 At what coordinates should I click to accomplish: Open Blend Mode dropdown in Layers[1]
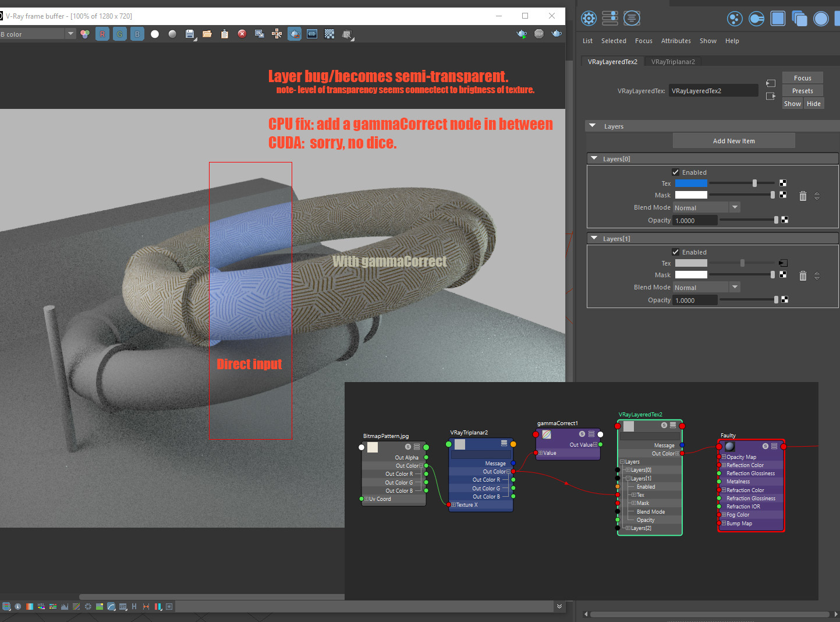[x=706, y=288]
